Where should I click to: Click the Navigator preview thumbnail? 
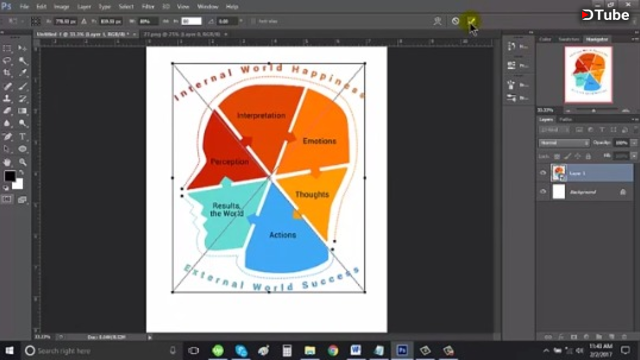pyautogui.click(x=588, y=74)
